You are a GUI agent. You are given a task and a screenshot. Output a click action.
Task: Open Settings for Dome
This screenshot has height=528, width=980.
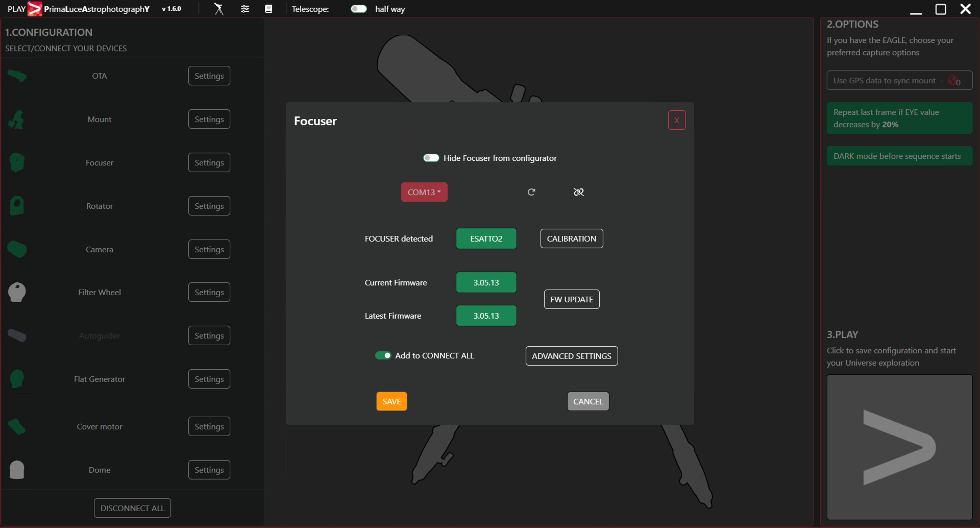209,470
